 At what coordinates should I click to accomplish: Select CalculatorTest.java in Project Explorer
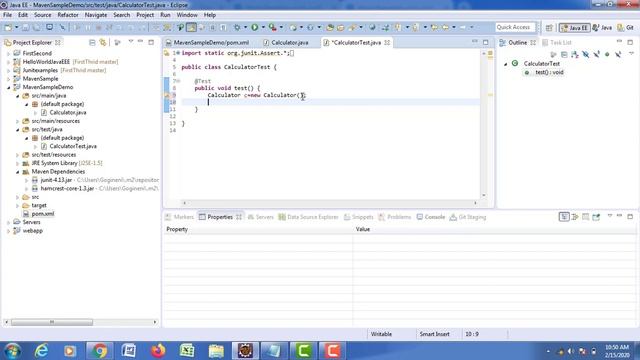[x=73, y=146]
